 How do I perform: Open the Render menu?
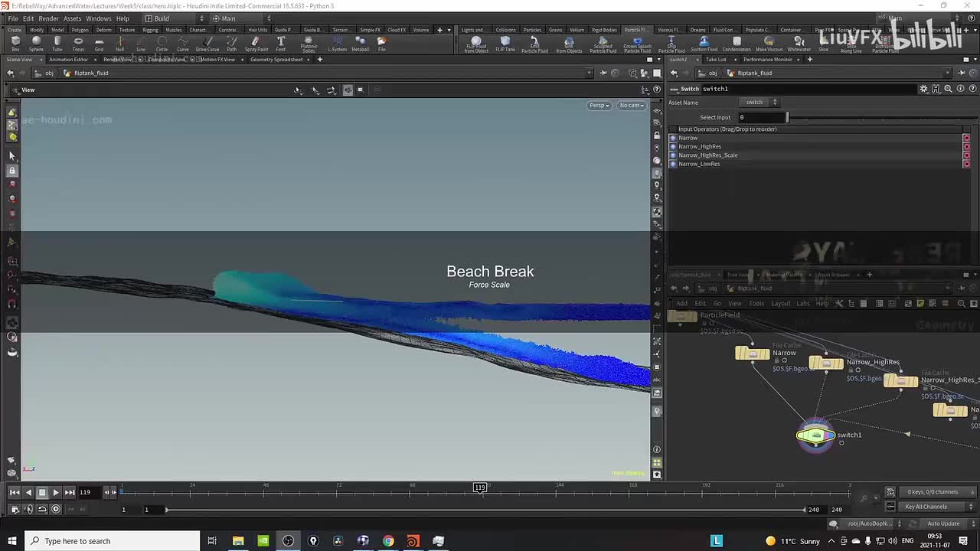(48, 18)
